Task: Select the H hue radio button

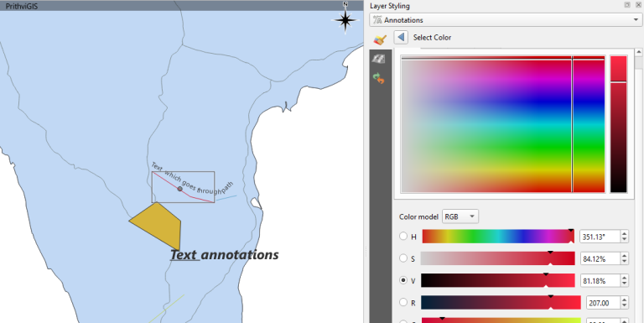Action: 403,237
